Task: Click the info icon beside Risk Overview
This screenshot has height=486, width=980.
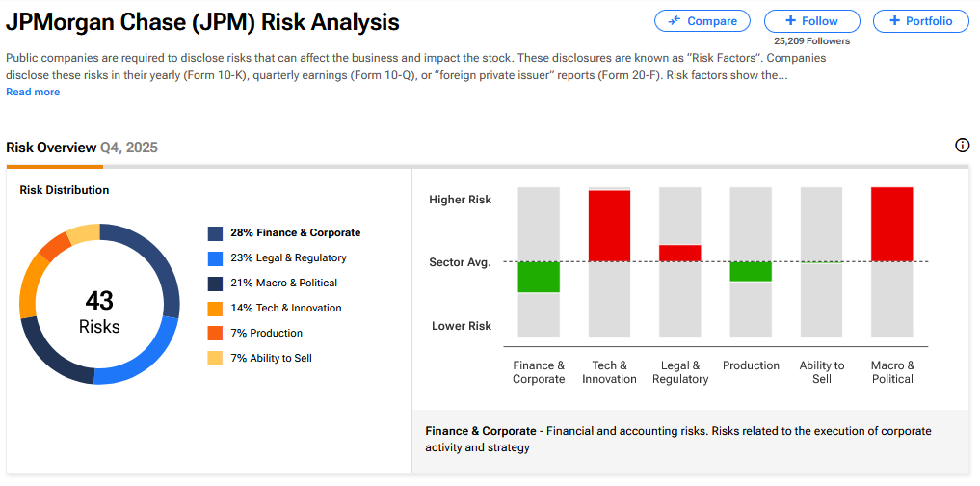Action: [962, 146]
